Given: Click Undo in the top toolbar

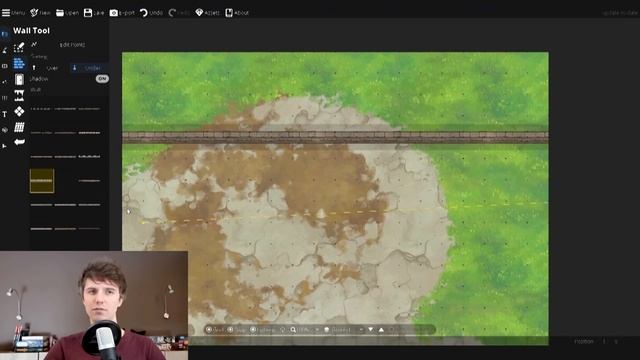Looking at the screenshot, I should [151, 13].
